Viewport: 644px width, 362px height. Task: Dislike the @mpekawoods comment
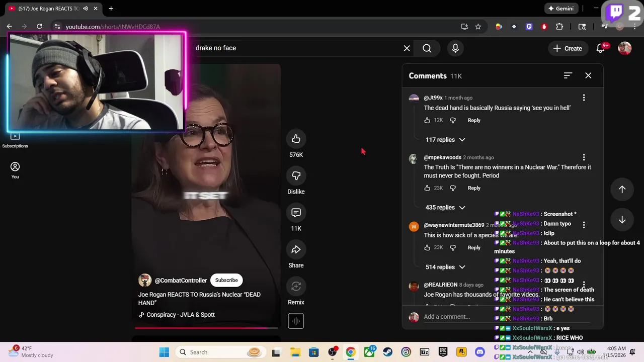(x=453, y=188)
